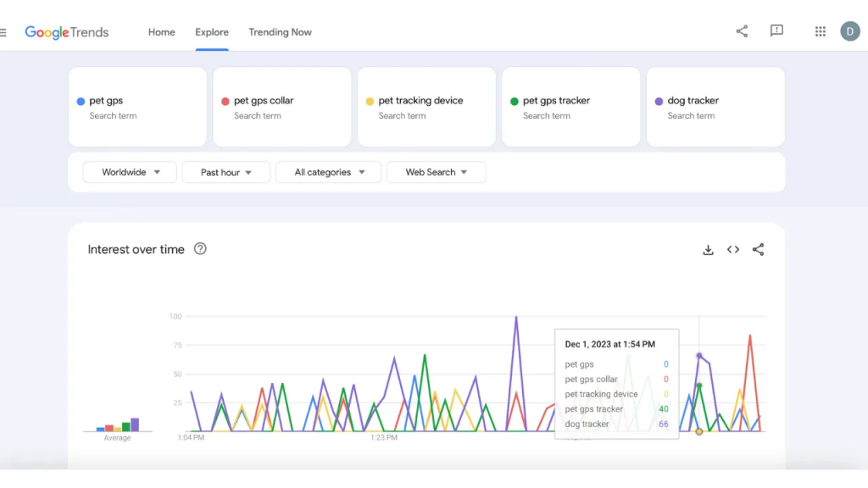Expand the All categories dropdown
Screen dimensions: 868x488
tap(328, 172)
